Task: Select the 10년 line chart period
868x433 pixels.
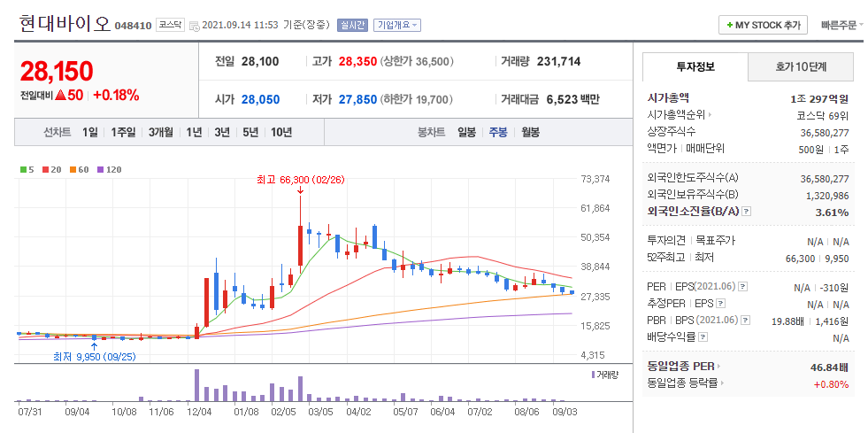Action: tap(281, 132)
